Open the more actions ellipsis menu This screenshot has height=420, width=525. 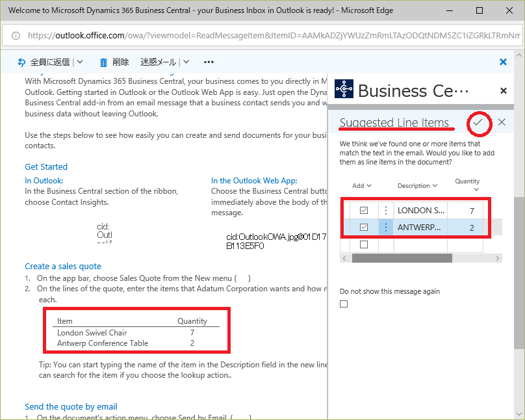(x=209, y=62)
